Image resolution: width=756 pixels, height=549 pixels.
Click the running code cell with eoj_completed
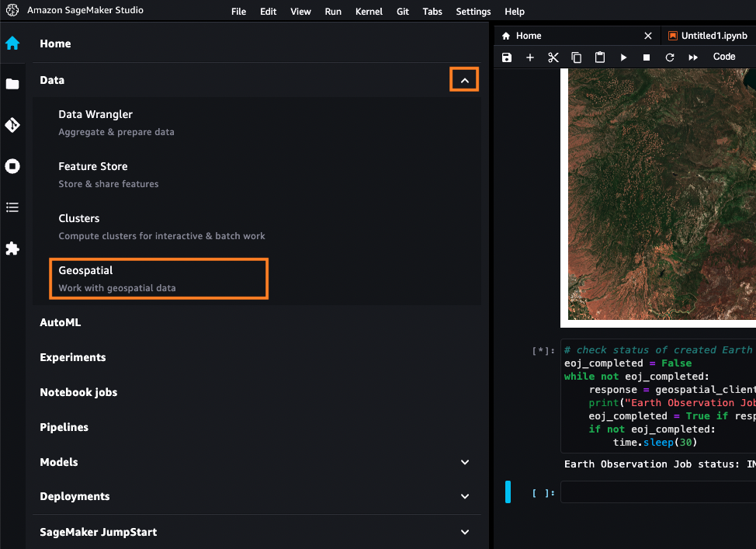(659, 396)
